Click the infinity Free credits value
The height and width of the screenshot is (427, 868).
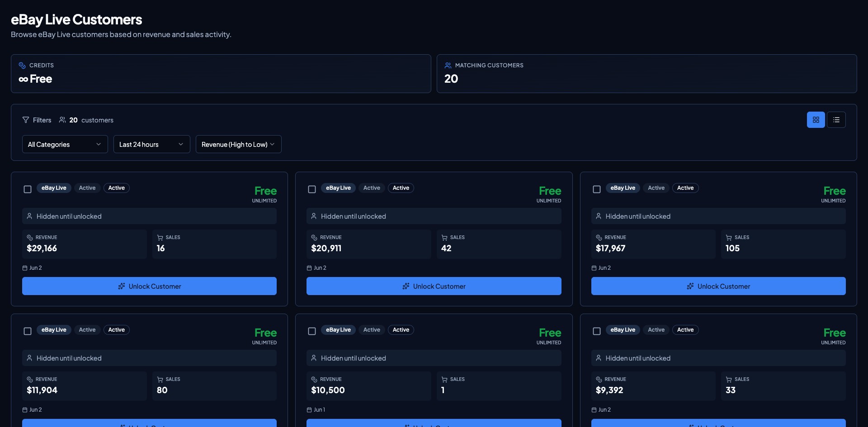pyautogui.click(x=35, y=79)
